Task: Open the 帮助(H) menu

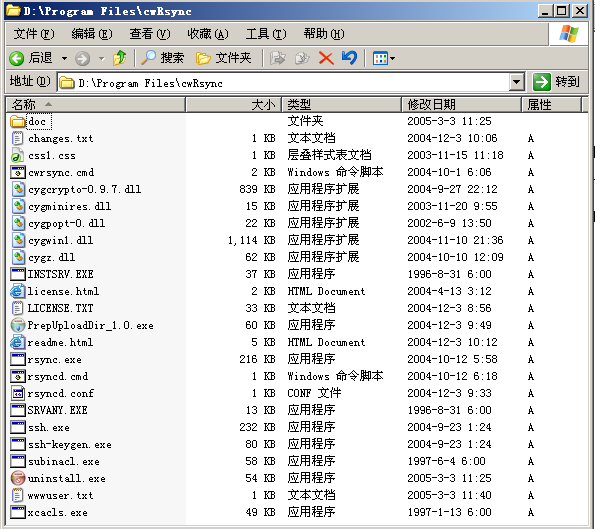Action: pos(324,34)
